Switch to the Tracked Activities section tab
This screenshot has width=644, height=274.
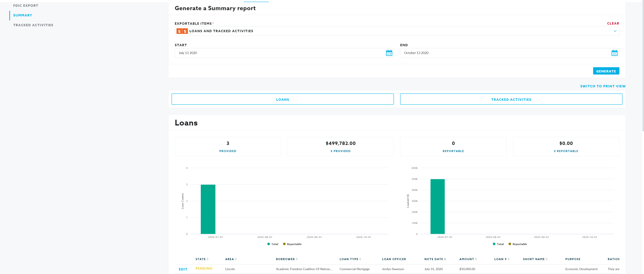511,99
